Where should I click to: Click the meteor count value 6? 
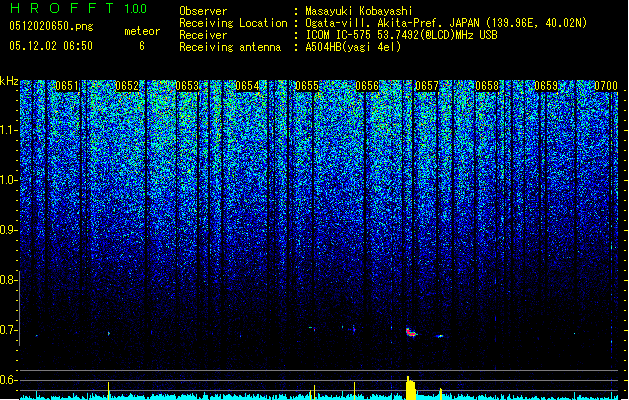pos(142,46)
